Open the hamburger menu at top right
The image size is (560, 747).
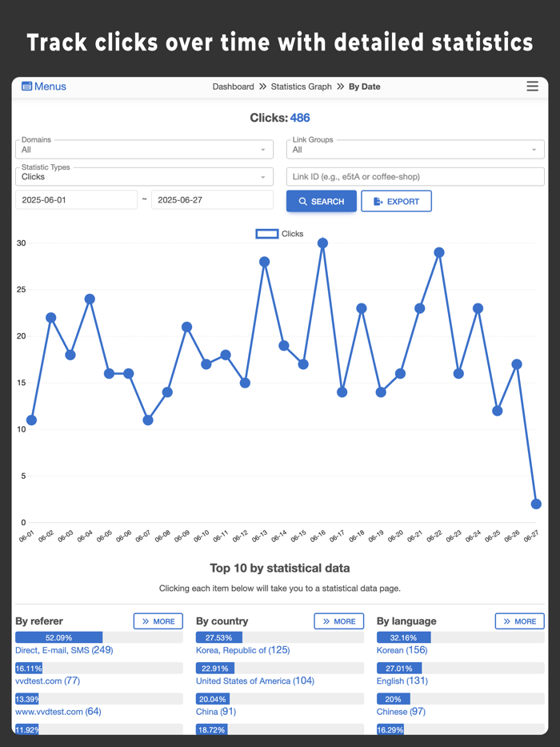pyautogui.click(x=532, y=86)
